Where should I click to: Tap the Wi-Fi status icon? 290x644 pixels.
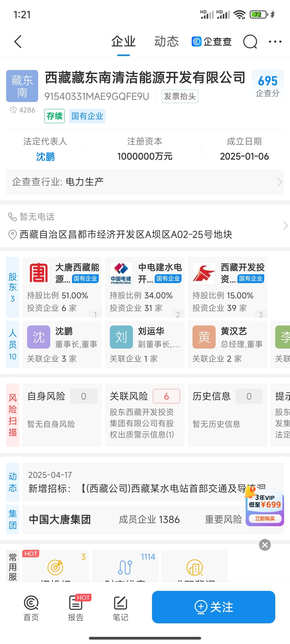coord(240,14)
